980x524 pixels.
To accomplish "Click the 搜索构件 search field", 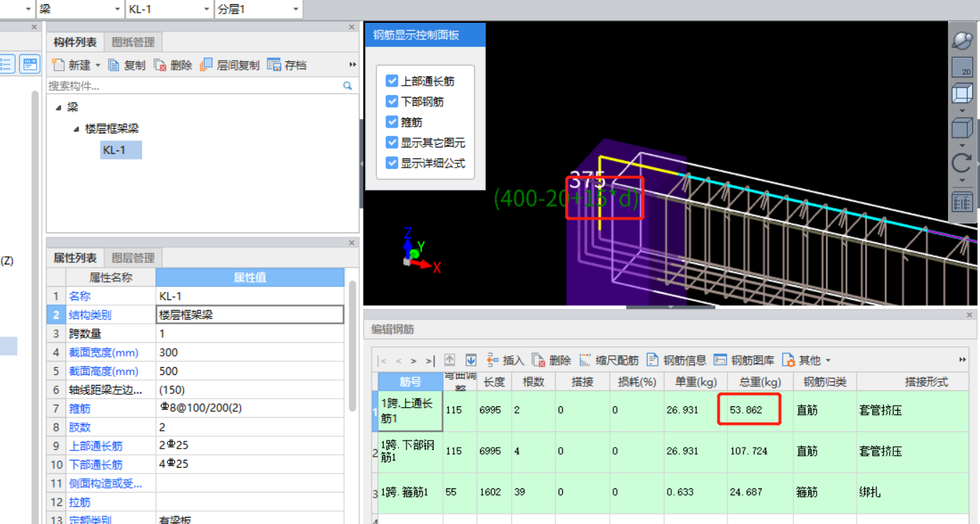I will 193,86.
